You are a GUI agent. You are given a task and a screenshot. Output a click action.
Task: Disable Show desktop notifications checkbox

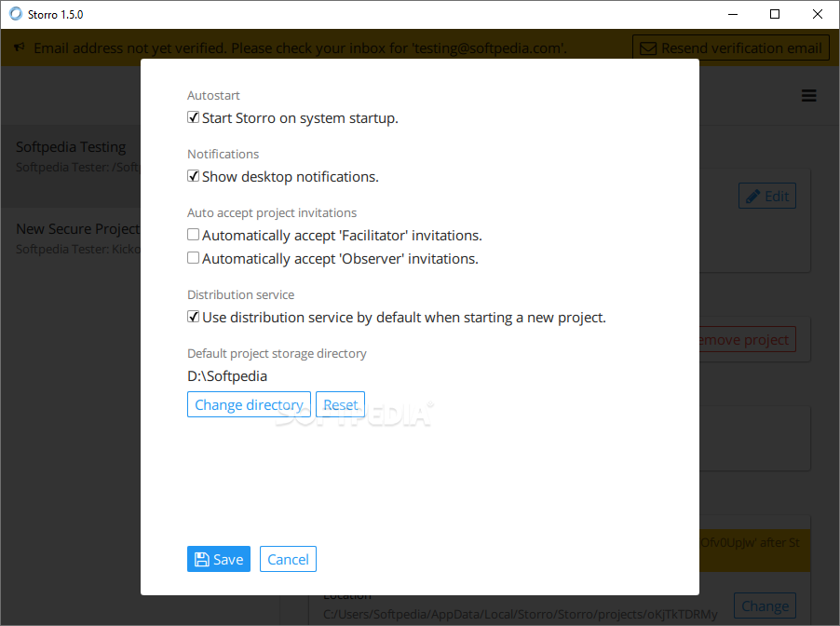click(194, 176)
